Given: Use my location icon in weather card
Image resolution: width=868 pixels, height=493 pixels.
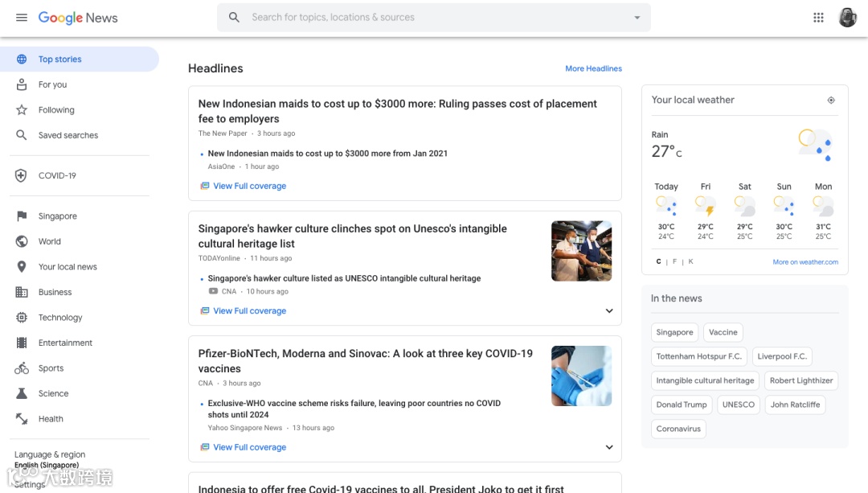Looking at the screenshot, I should pyautogui.click(x=831, y=101).
